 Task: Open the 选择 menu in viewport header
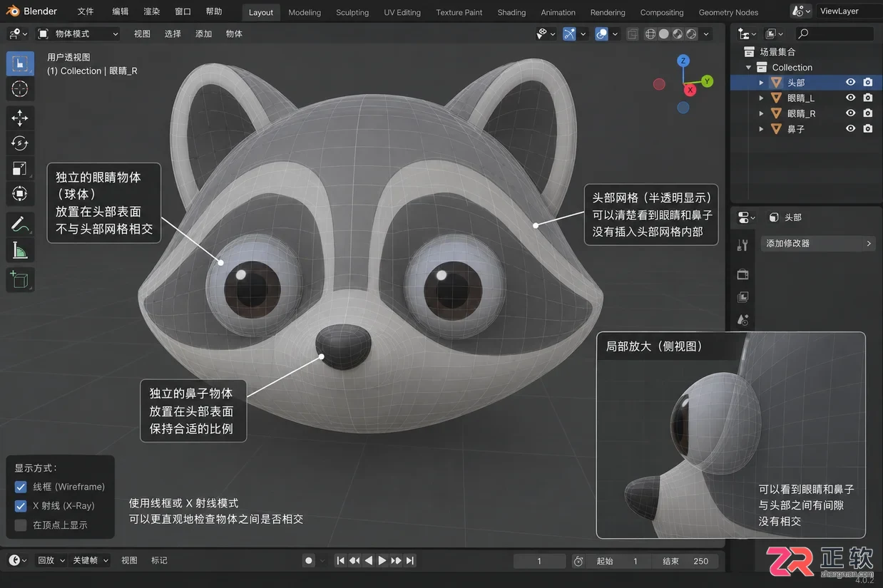pos(173,33)
